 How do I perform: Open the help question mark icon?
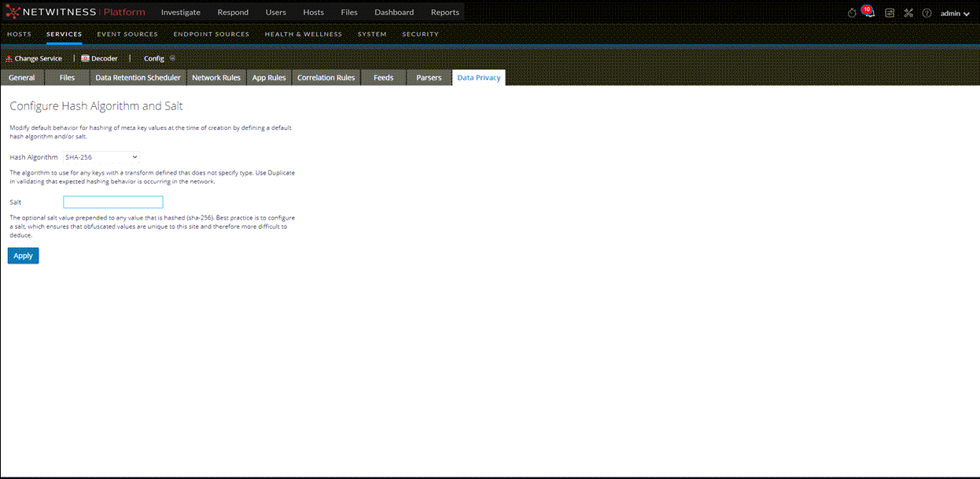927,13
